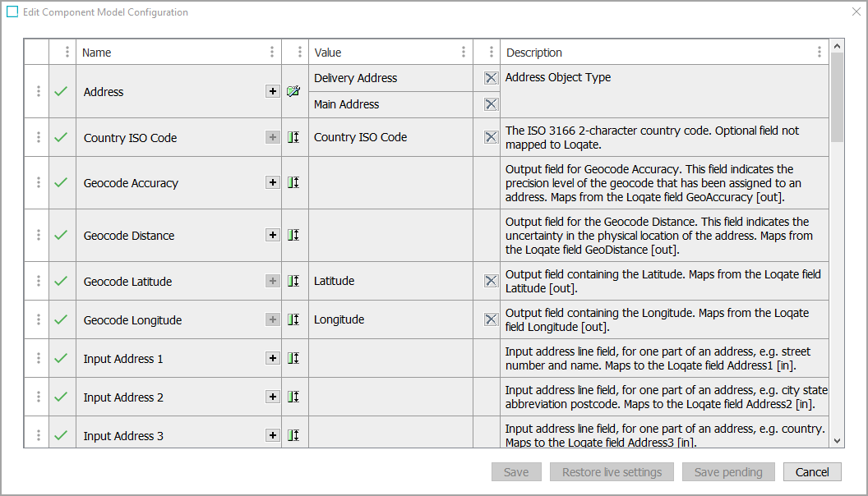Remove the Delivery Address value
The image size is (868, 496).
491,78
